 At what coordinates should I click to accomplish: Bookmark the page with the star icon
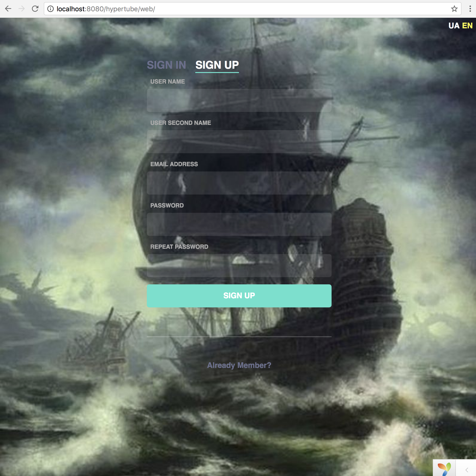(x=454, y=9)
